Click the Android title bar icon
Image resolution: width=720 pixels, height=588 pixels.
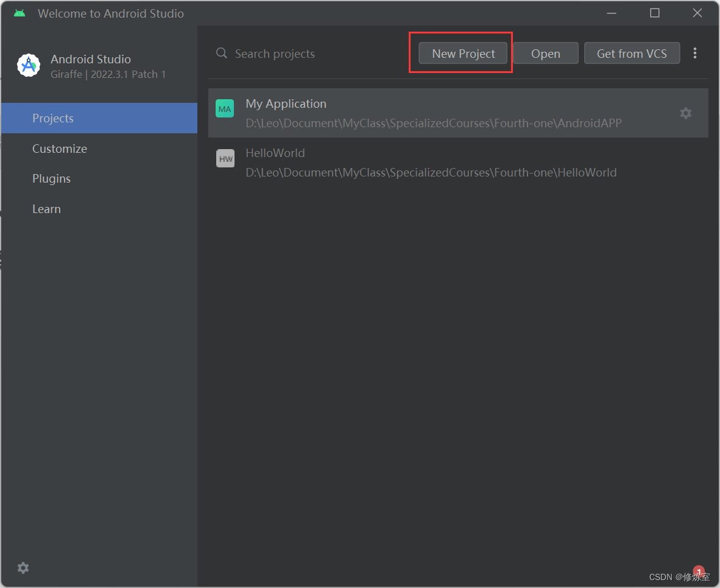(x=19, y=13)
